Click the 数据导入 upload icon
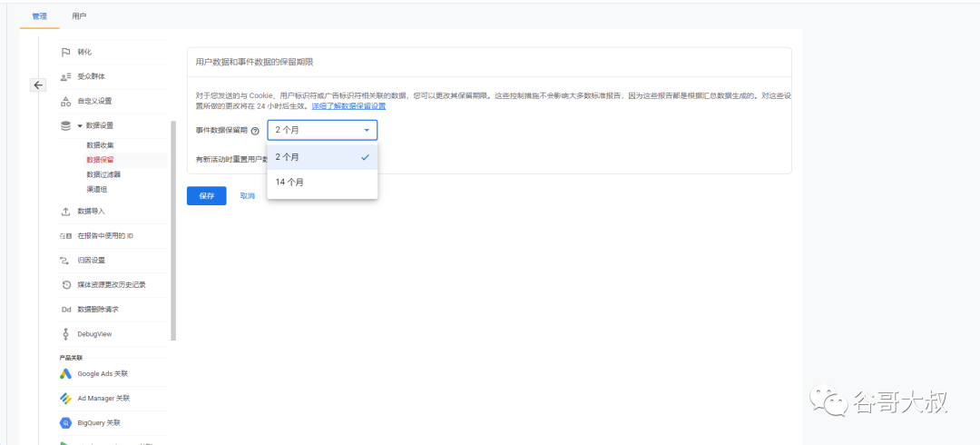This screenshot has width=980, height=445. pos(65,212)
